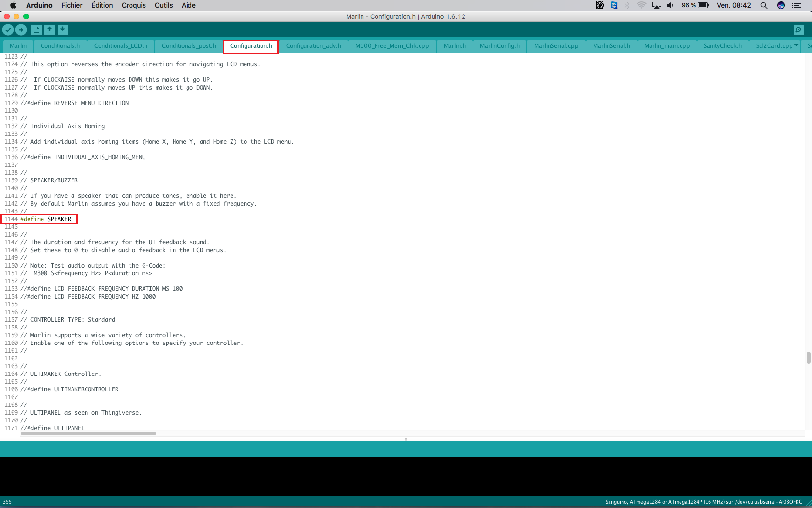Open the Croquis menu
The height and width of the screenshot is (508, 812).
coord(134,5)
